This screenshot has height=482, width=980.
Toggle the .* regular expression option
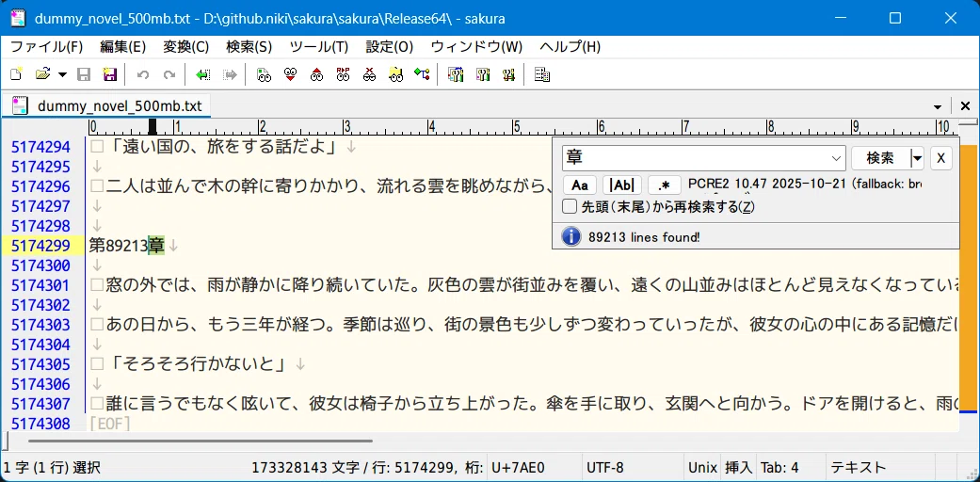665,185
